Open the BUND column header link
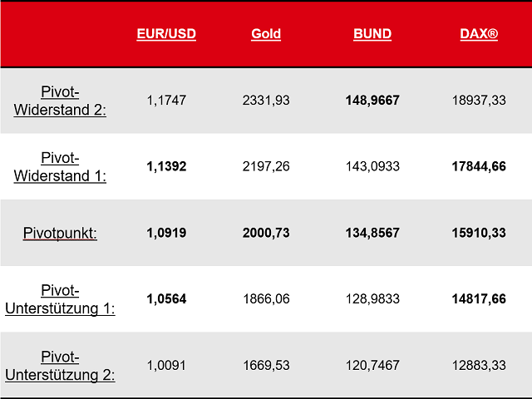The width and height of the screenshot is (532, 399). coord(372,34)
